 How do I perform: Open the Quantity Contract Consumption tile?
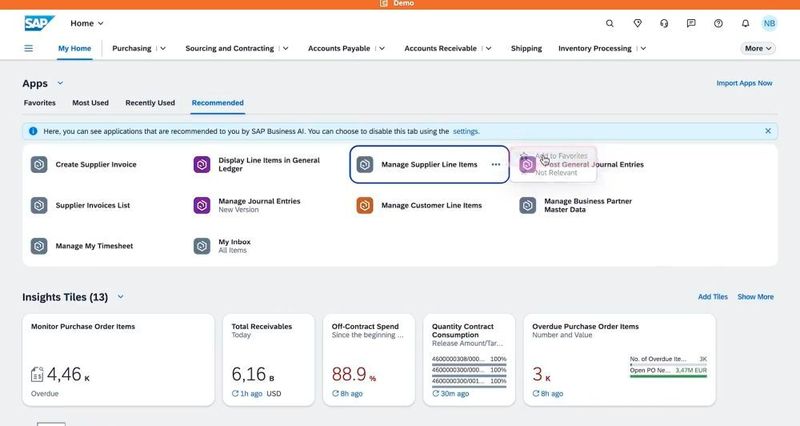[469, 360]
